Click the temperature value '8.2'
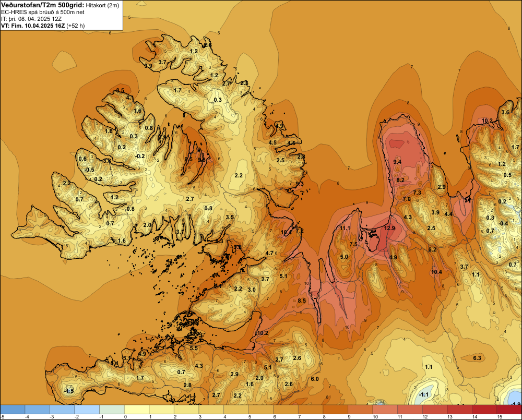Viewport: 522px width, 420px height. 400,179
